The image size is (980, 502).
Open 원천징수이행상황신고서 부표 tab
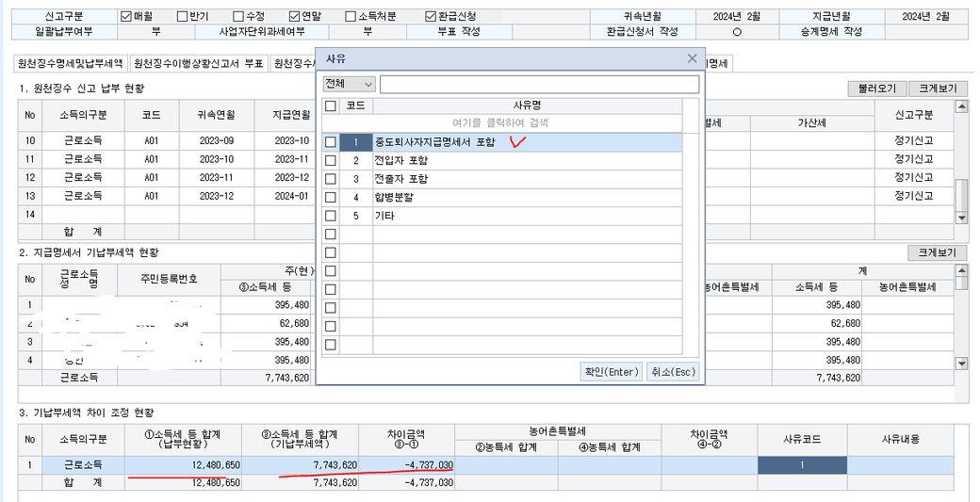tap(198, 64)
